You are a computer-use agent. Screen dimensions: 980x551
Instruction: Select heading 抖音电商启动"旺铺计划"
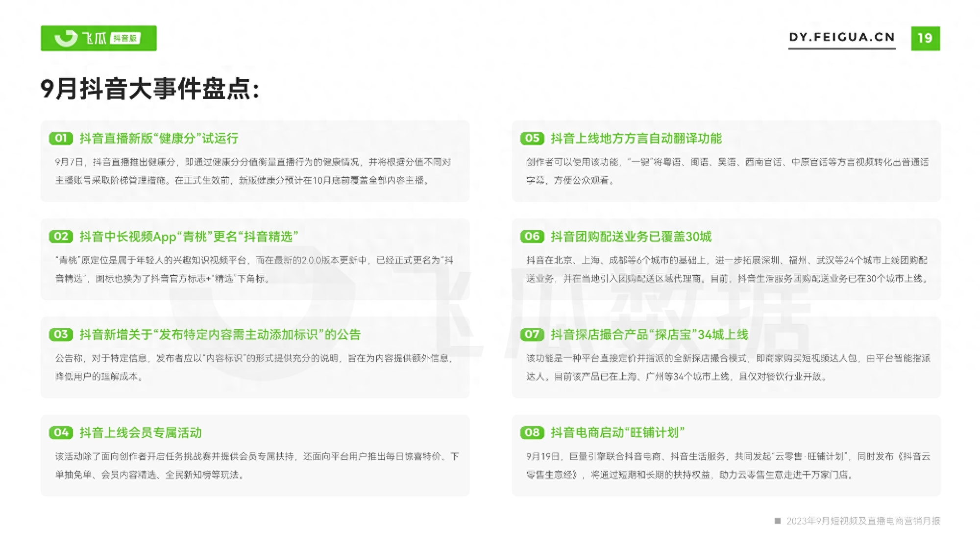point(617,433)
